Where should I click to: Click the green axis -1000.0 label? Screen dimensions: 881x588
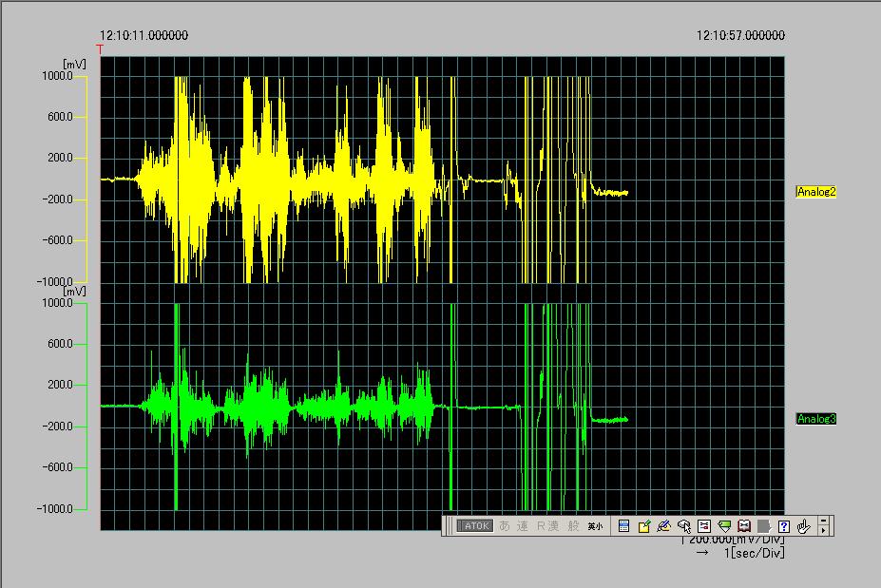[x=55, y=509]
